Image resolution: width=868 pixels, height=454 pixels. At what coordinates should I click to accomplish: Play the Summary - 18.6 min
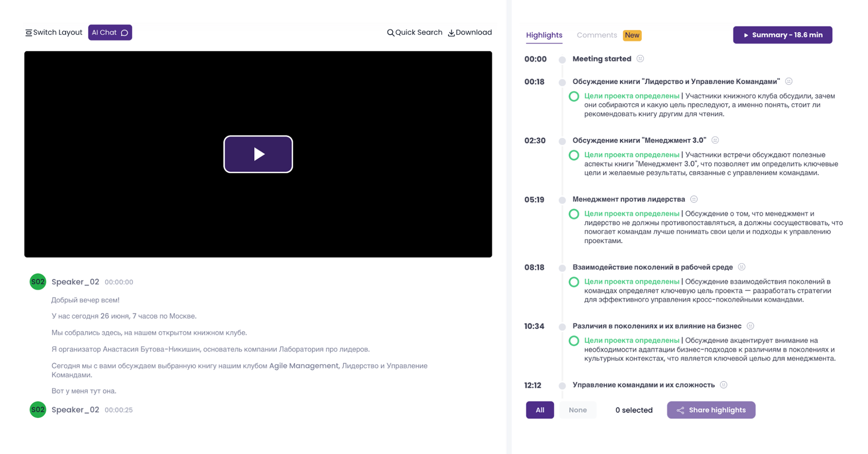[x=782, y=35]
